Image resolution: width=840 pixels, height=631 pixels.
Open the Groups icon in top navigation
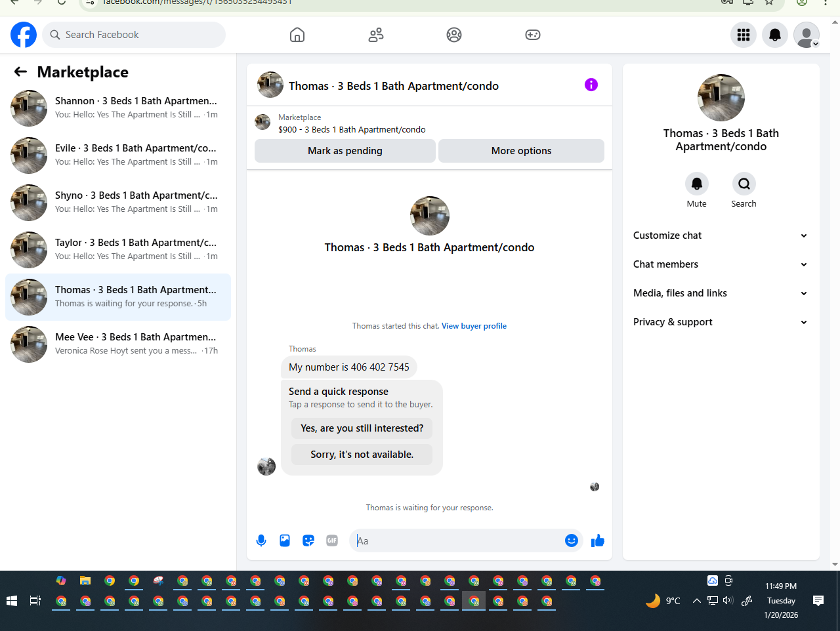click(x=454, y=35)
